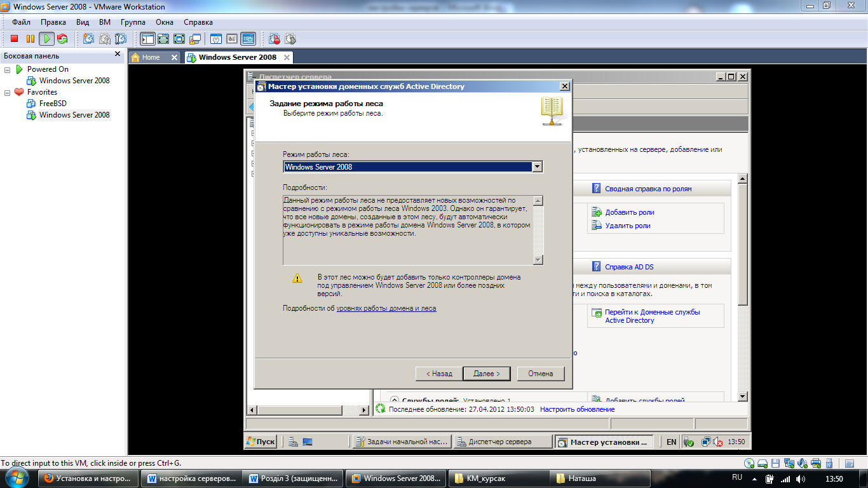Select FreeBSD in the Favorites list
Viewport: 868px width, 488px height.
pyautogui.click(x=53, y=104)
